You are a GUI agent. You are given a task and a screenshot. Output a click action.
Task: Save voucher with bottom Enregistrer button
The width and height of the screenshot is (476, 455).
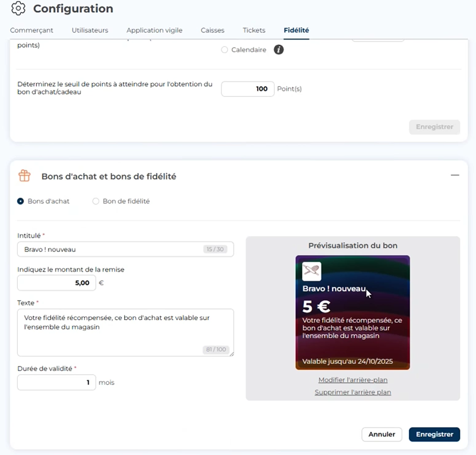434,434
